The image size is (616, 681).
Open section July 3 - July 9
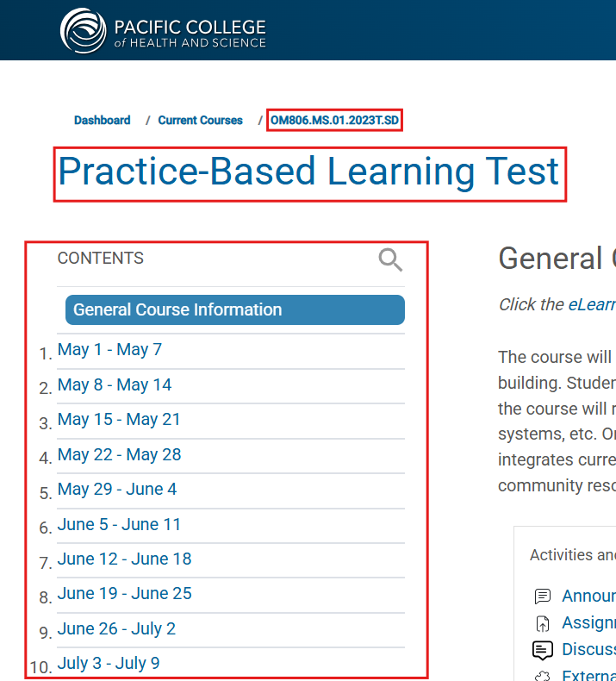109,664
